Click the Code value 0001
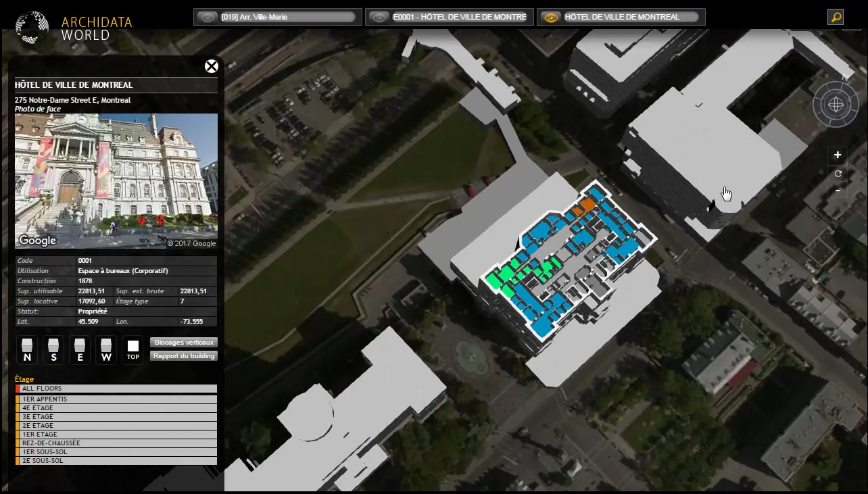Image resolution: width=868 pixels, height=494 pixels. pos(85,261)
